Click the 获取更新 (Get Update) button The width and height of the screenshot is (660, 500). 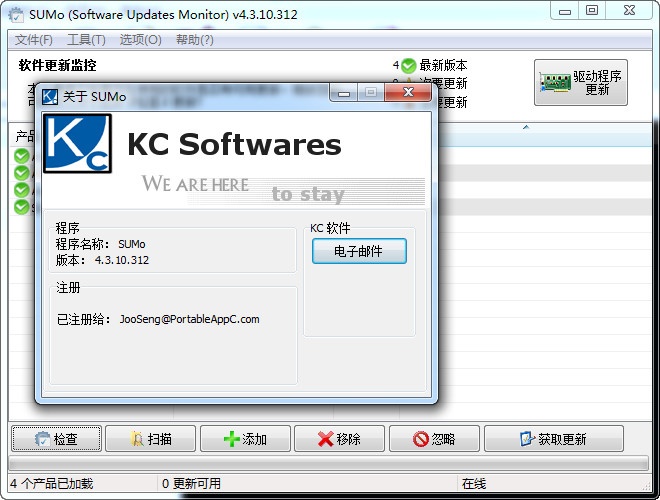553,439
